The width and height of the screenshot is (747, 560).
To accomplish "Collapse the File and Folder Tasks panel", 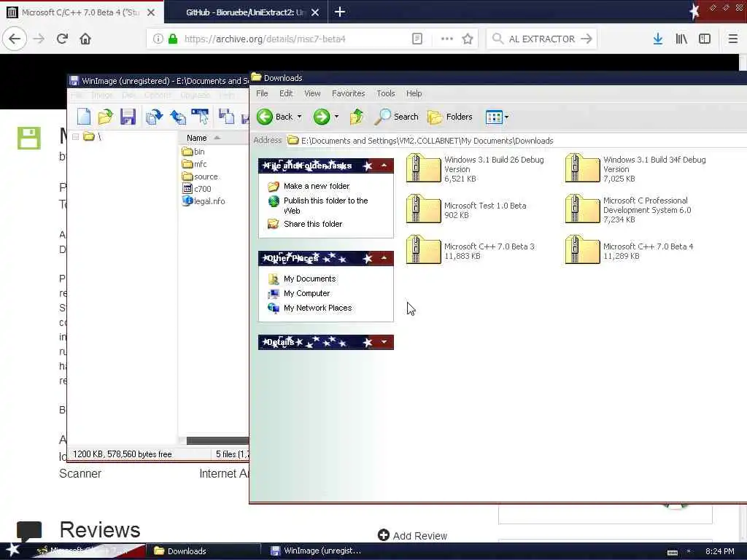I will 384,166.
